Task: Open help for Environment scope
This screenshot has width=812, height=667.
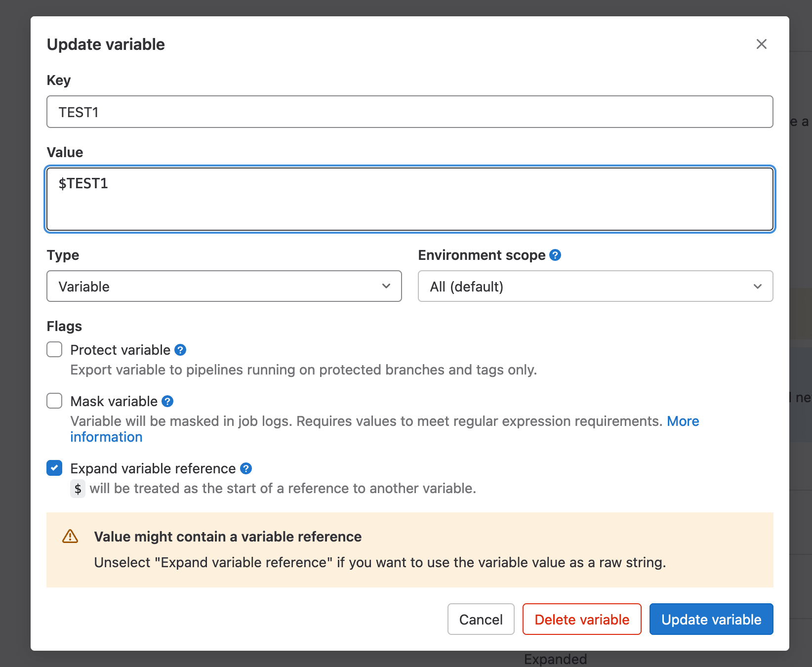Action: pyautogui.click(x=555, y=255)
